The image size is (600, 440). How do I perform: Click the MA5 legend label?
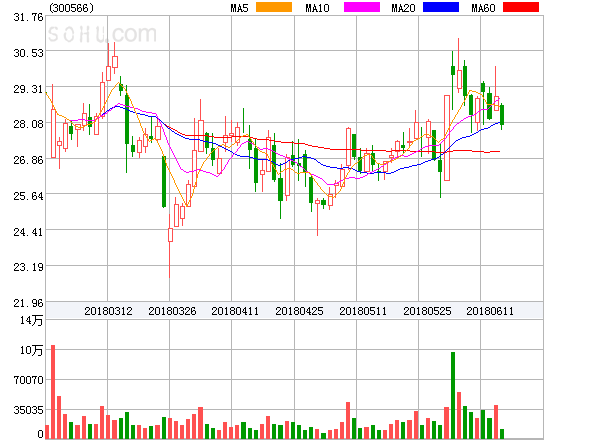click(240, 8)
